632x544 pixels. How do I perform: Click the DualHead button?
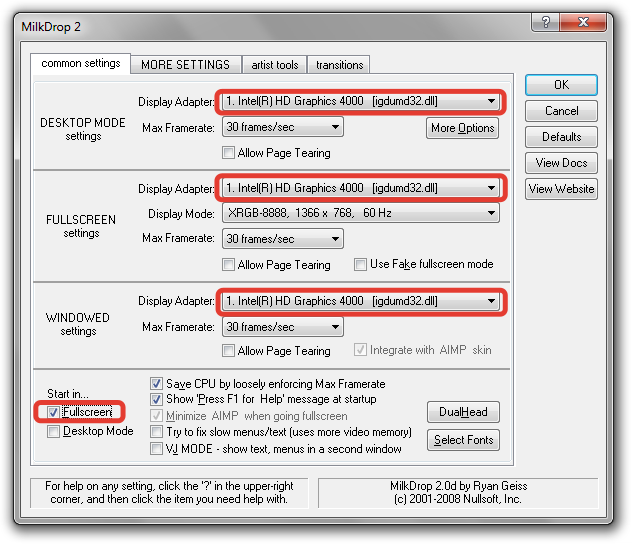[463, 412]
